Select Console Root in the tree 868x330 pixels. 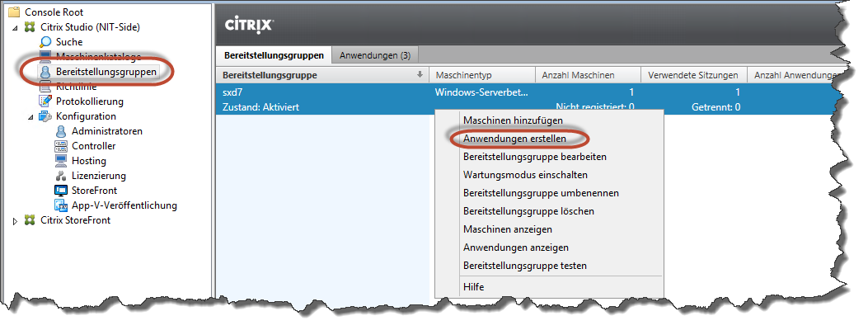[54, 12]
